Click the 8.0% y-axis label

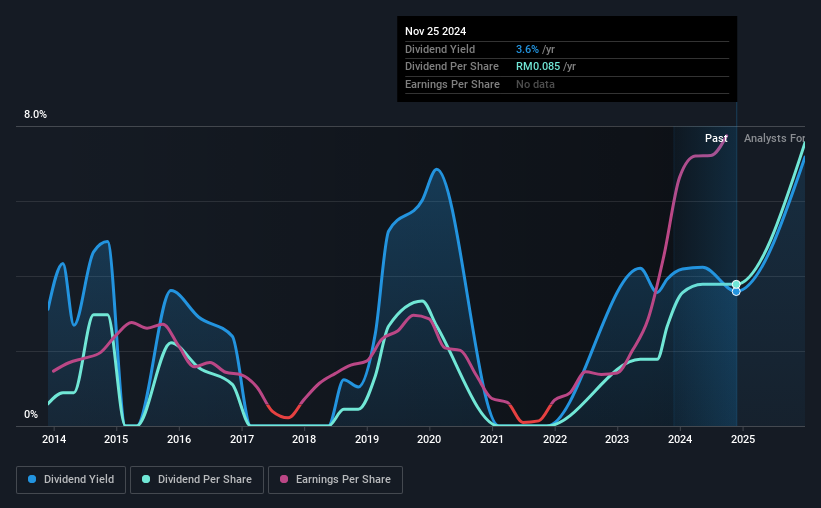tap(36, 115)
